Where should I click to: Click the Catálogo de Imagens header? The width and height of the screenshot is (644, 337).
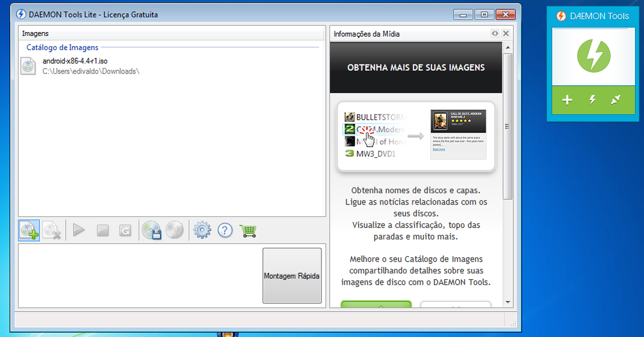tap(62, 48)
